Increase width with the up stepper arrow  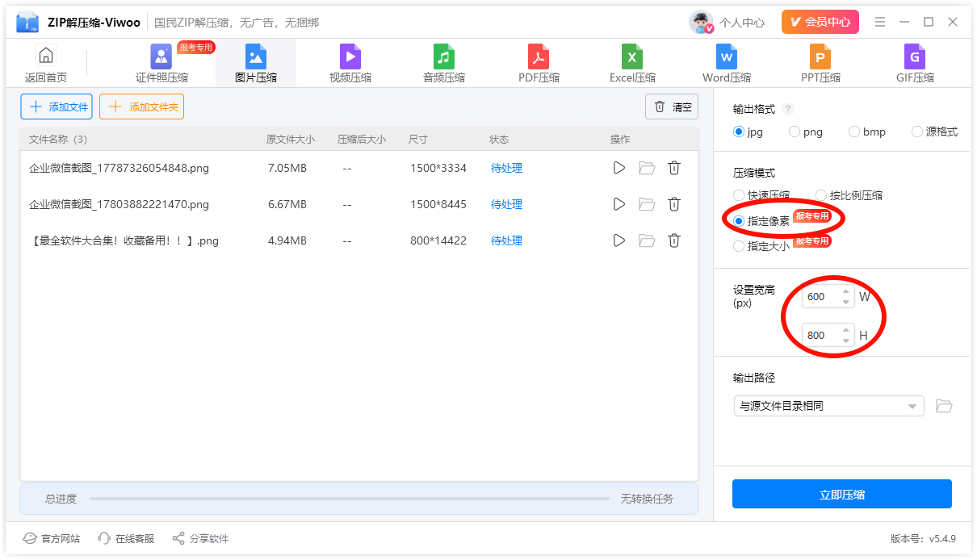pos(846,291)
